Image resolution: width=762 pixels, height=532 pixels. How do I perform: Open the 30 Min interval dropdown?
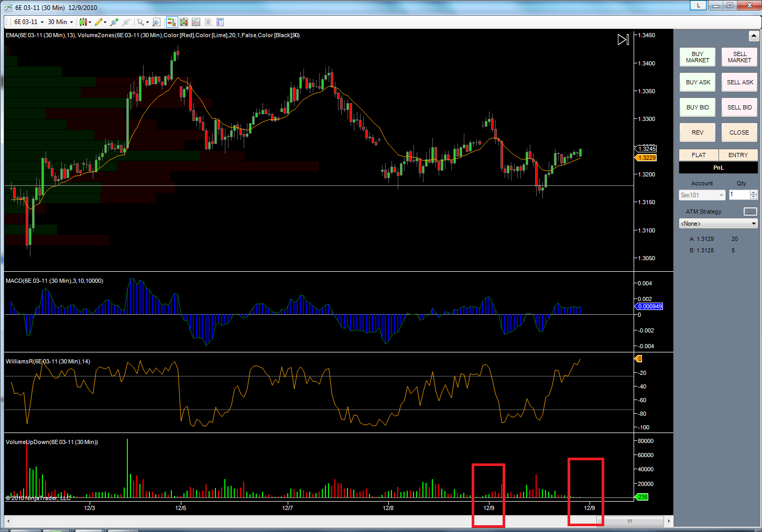60,22
